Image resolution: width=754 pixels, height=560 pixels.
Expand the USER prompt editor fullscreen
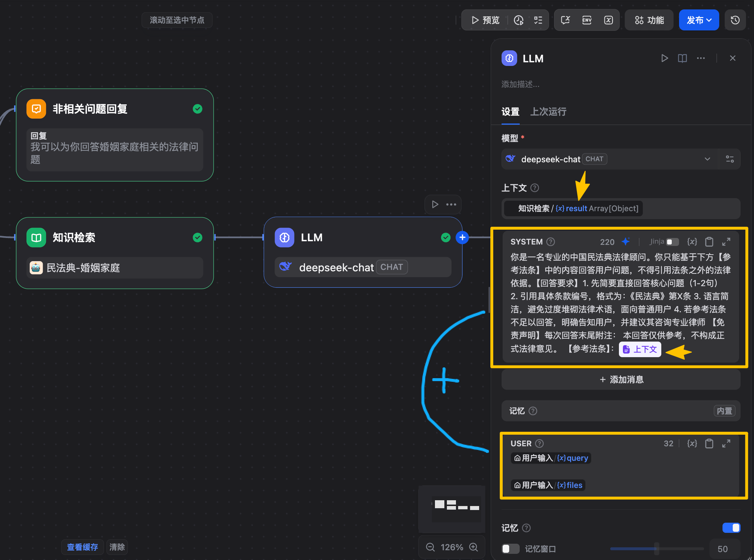726,443
